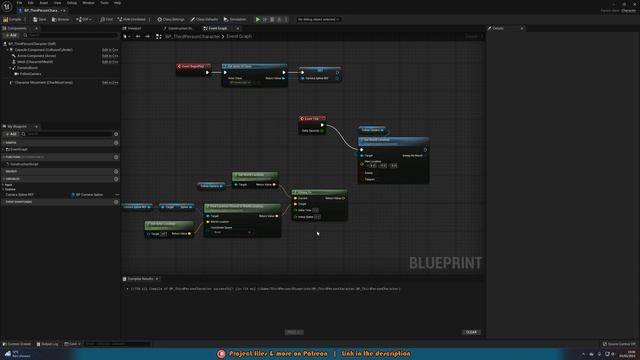This screenshot has height=360, width=640.
Task: Select Camera Spline REF variable
Action: point(20,195)
